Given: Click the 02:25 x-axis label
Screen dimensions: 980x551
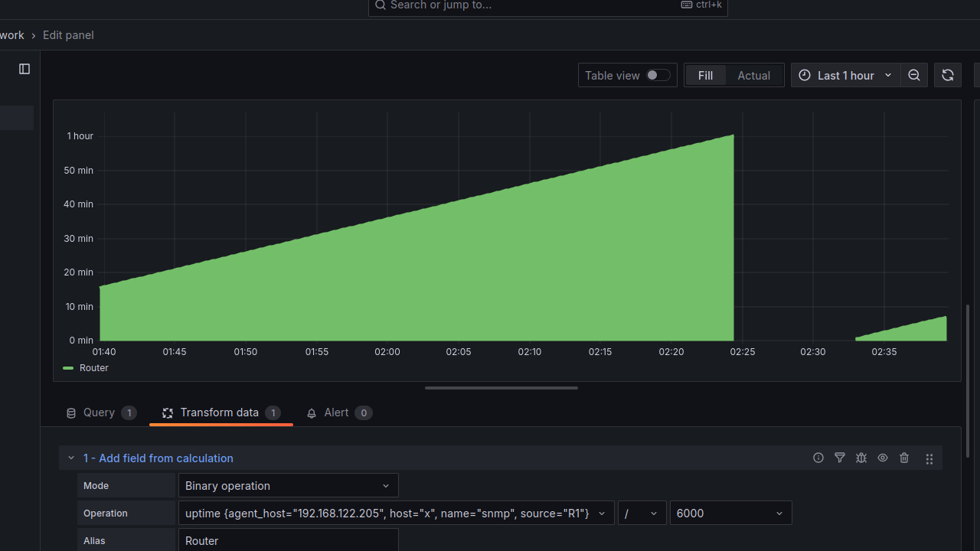Looking at the screenshot, I should point(743,352).
